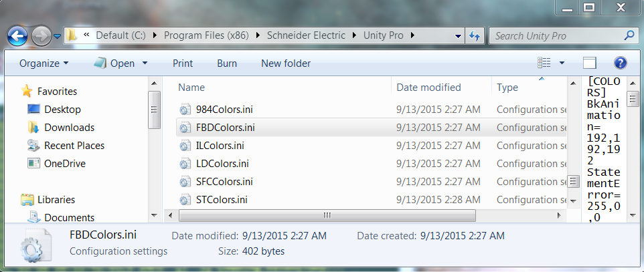Image resolution: width=644 pixels, height=272 pixels.
Task: Open the dropdown arrow next to Open
Action: [145, 63]
